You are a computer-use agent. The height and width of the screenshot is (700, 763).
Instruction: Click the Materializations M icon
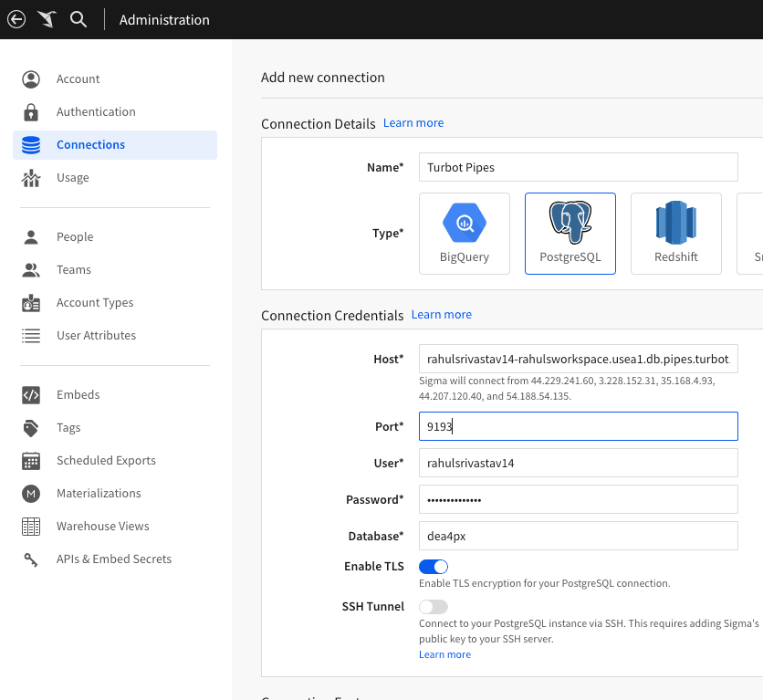click(x=31, y=494)
